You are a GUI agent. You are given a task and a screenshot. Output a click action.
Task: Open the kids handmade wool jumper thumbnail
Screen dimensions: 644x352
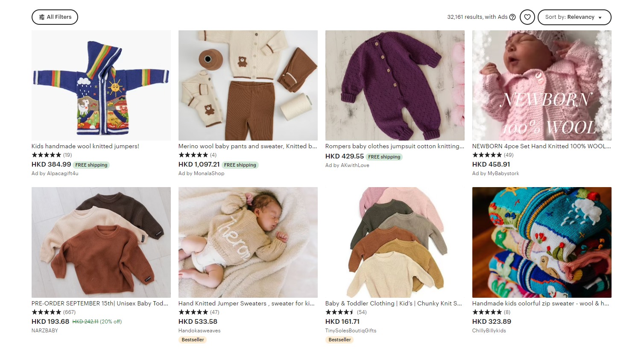click(x=101, y=85)
